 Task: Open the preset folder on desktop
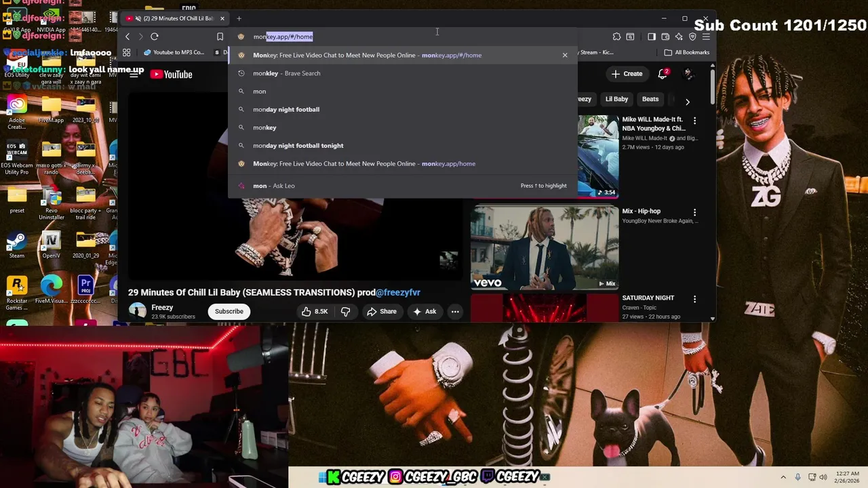[x=17, y=201]
